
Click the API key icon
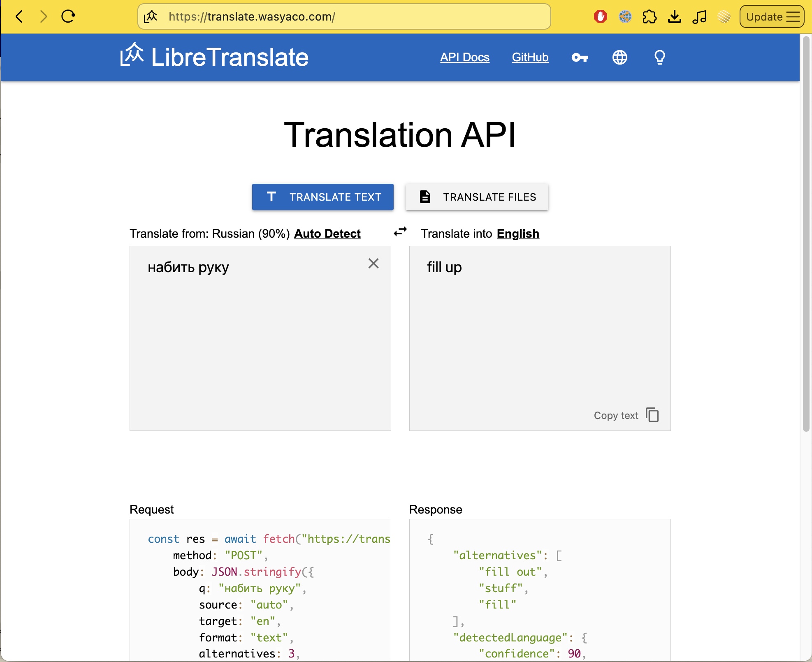coord(580,58)
